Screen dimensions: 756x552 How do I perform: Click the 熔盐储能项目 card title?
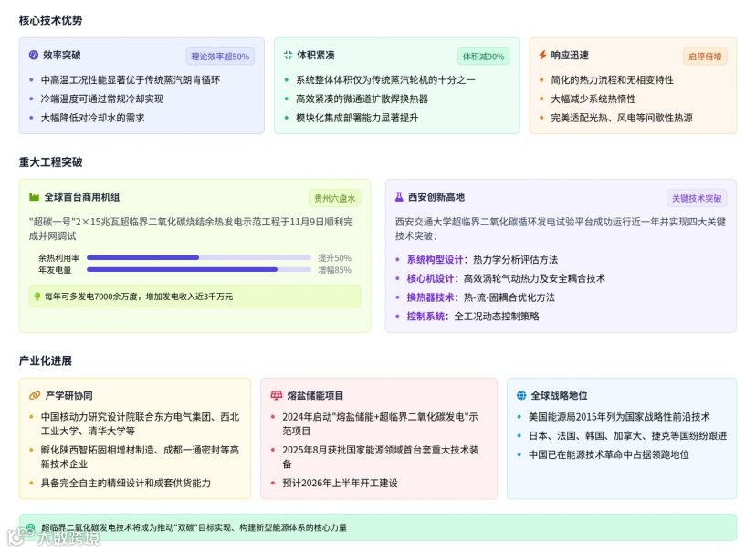(x=315, y=395)
